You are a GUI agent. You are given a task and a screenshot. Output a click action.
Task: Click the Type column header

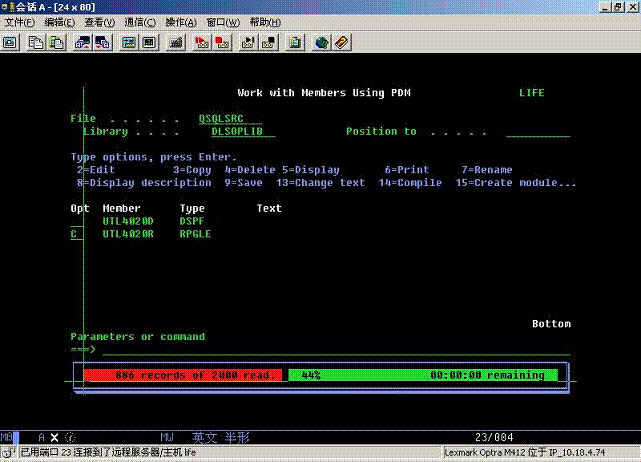[192, 209]
